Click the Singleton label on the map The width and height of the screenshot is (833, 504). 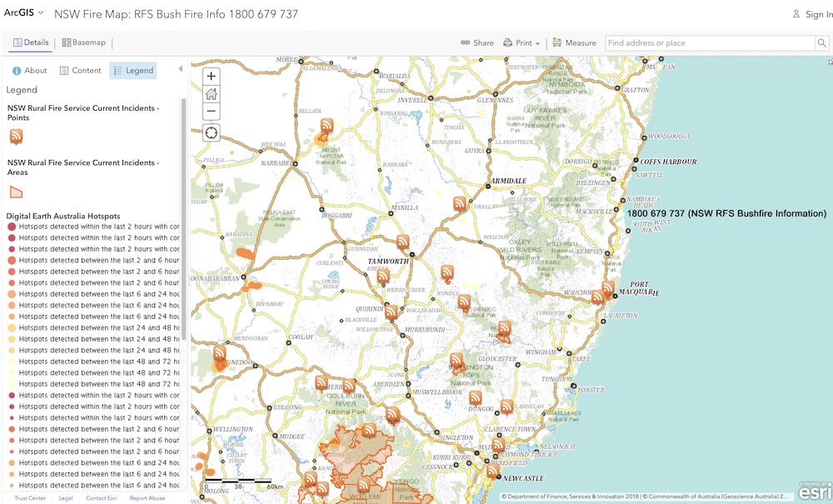[x=456, y=437]
